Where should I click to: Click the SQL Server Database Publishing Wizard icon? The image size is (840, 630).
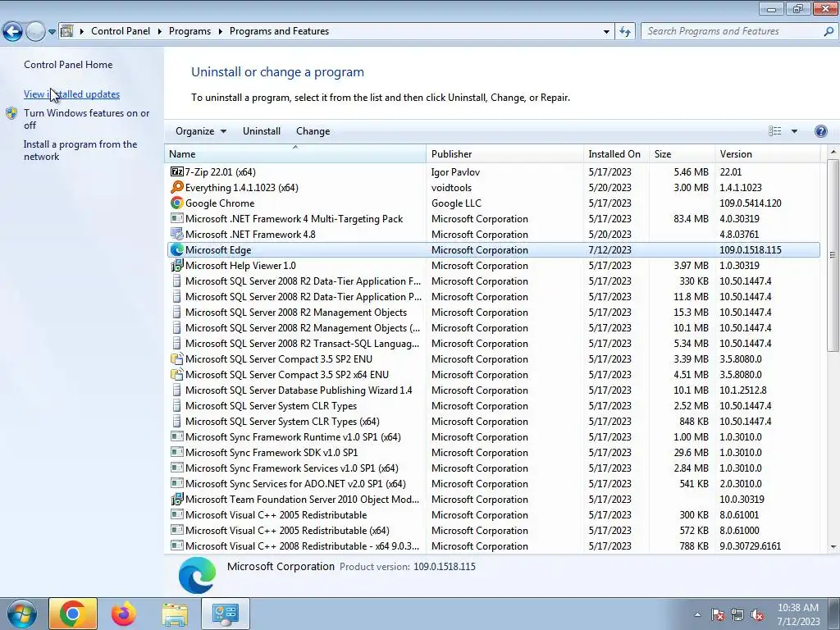click(x=176, y=390)
